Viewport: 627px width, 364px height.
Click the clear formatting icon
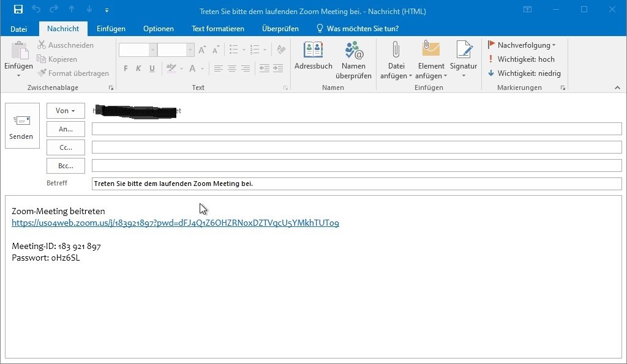pos(281,50)
